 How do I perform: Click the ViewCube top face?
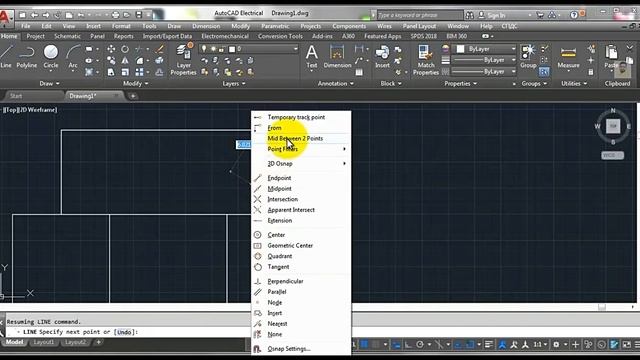[x=613, y=126]
